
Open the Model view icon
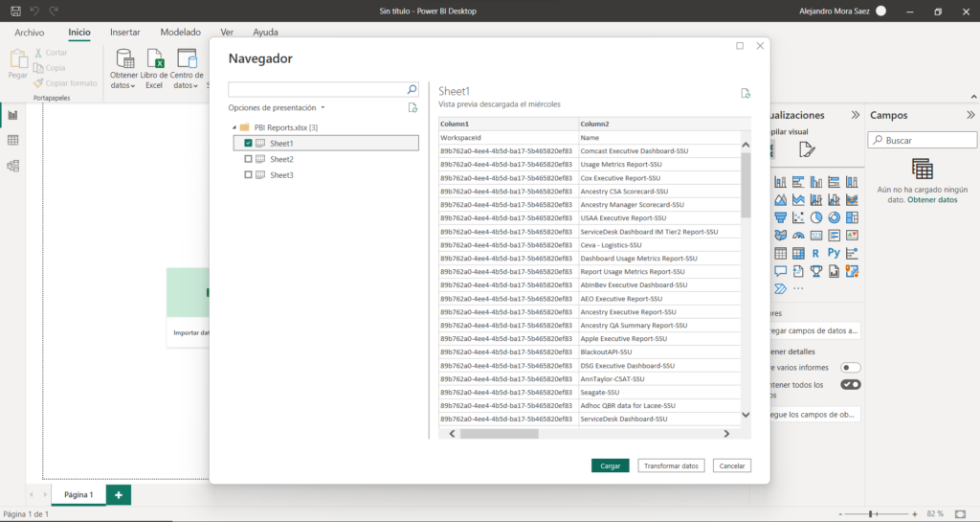click(13, 166)
